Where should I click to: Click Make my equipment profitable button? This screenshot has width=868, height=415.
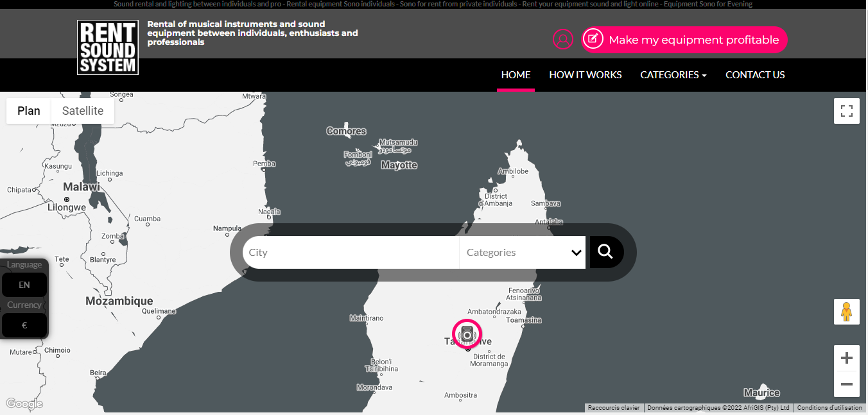[x=684, y=40]
